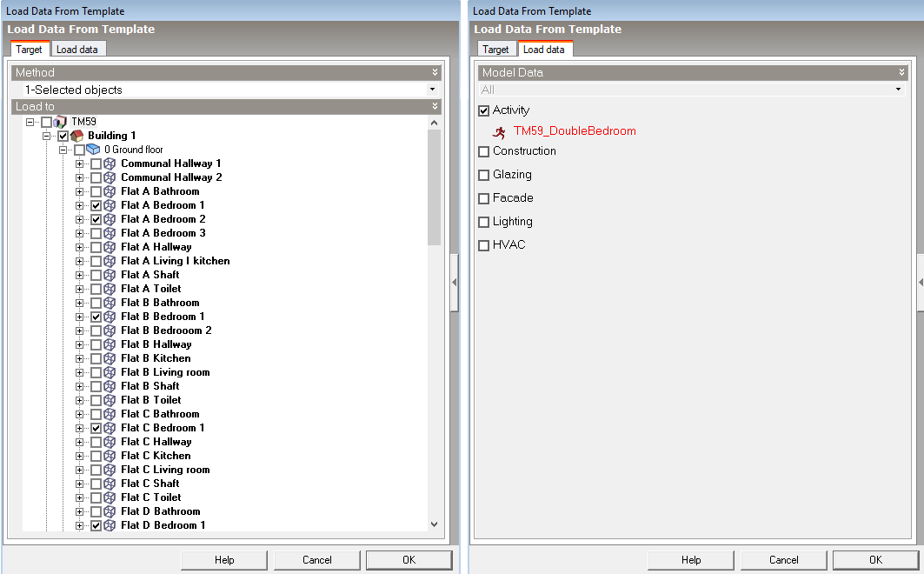Screen dimensions: 924x574
Task: Uncheck the Flat A Bedroom 1 checkbox
Action: click(x=96, y=205)
